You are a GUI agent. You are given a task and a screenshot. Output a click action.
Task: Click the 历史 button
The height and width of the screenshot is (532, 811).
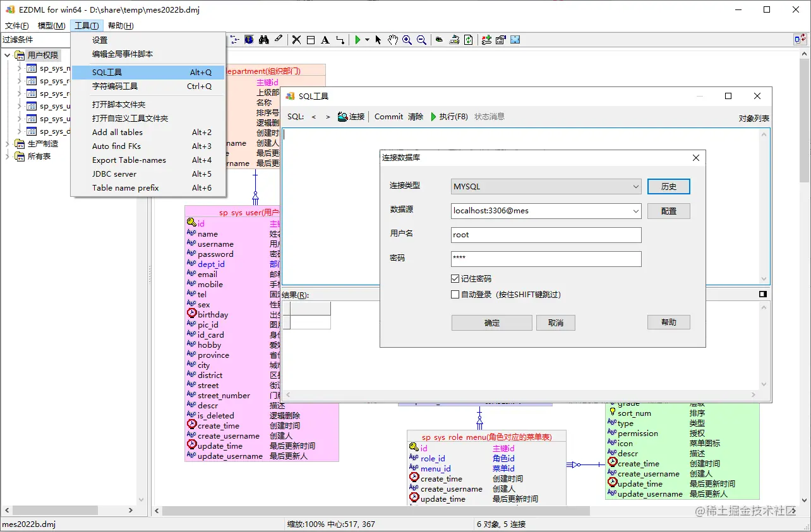(668, 186)
